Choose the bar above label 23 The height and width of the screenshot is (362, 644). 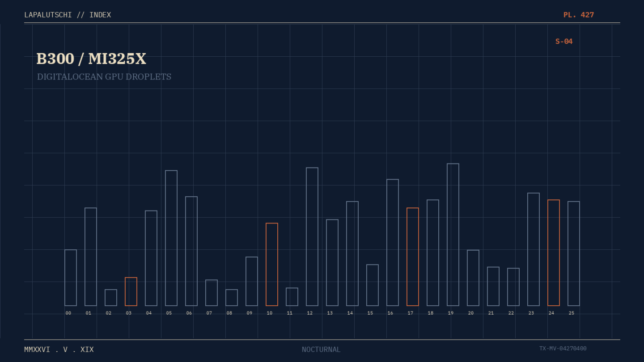(534, 249)
